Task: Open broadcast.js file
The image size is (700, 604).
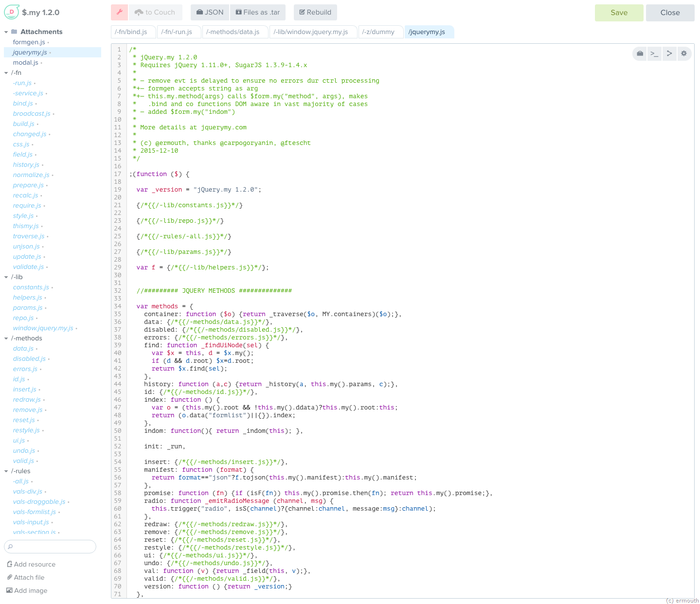Action: click(x=32, y=114)
